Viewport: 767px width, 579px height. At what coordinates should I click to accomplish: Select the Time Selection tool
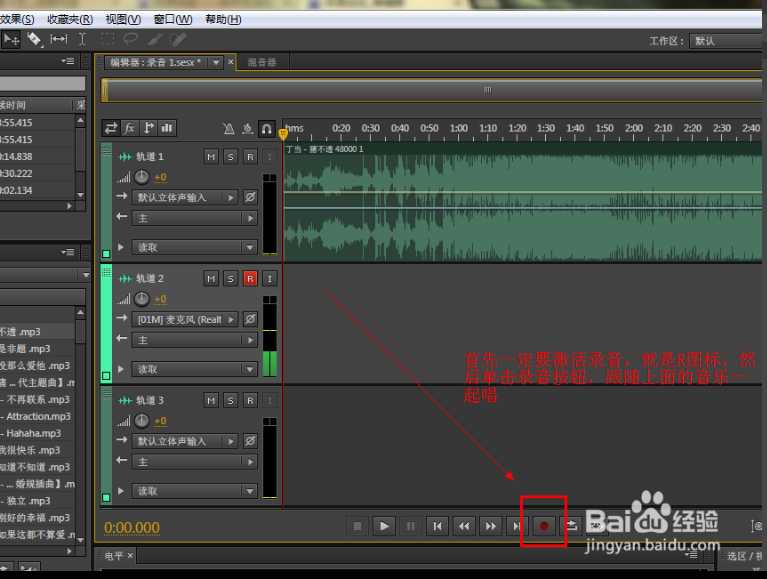[82, 39]
